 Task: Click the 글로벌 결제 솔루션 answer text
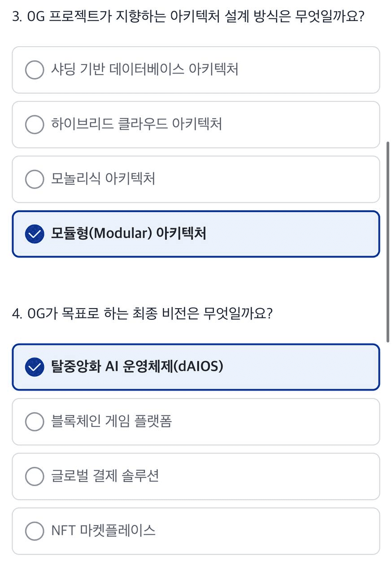[x=105, y=476]
